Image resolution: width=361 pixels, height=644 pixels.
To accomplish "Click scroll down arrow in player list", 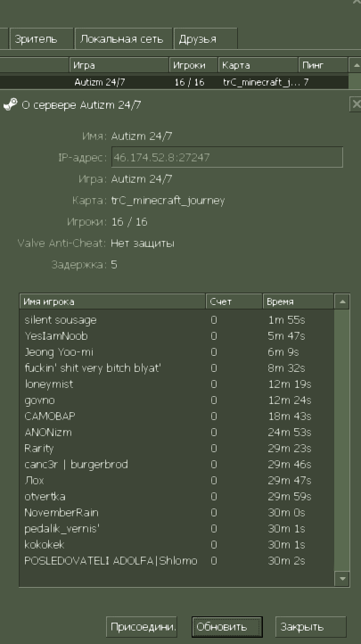I will click(x=342, y=579).
